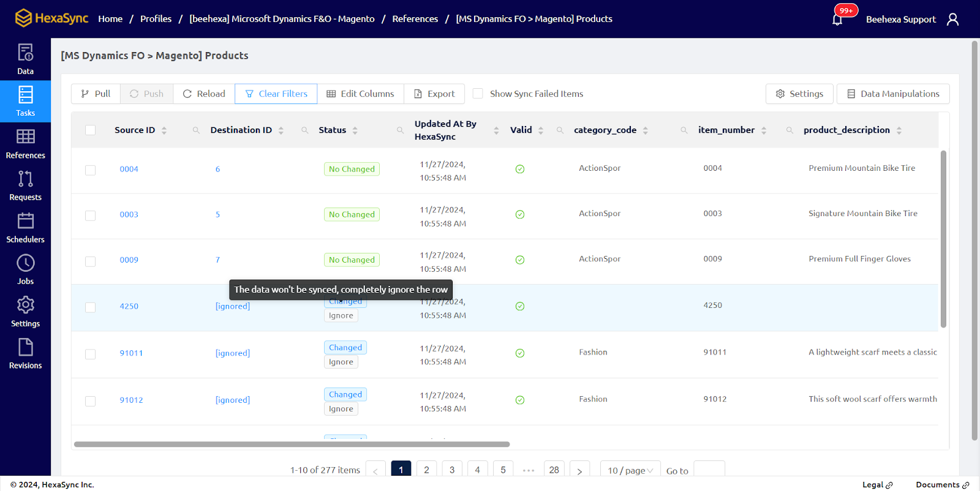This screenshot has height=491, width=980.
Task: Open user account profile icon
Action: click(952, 19)
